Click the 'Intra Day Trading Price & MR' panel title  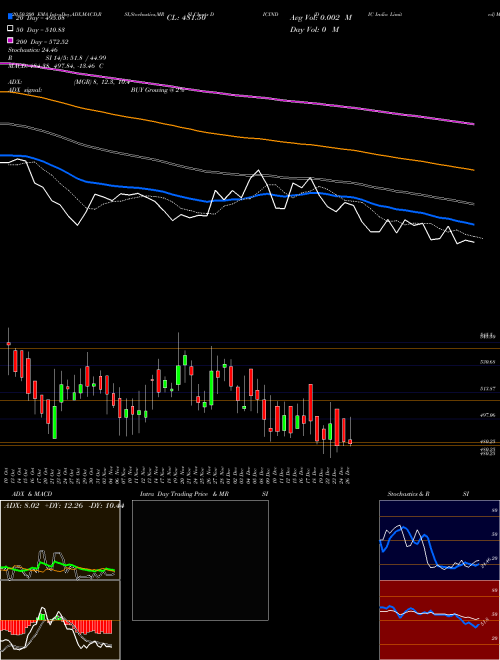(184, 494)
